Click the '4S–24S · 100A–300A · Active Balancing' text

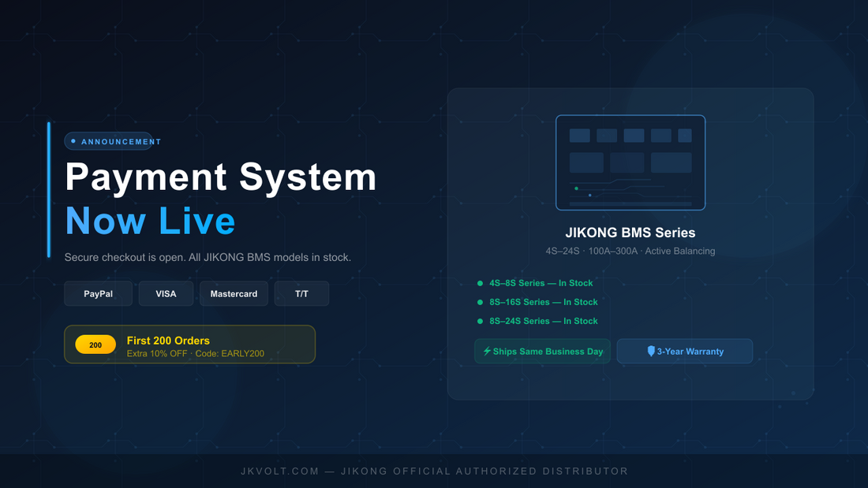630,251
